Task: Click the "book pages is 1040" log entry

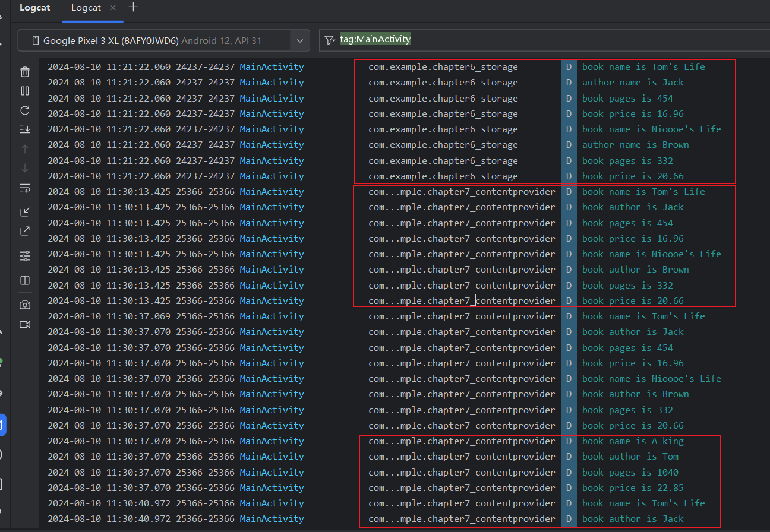Action: [630, 473]
